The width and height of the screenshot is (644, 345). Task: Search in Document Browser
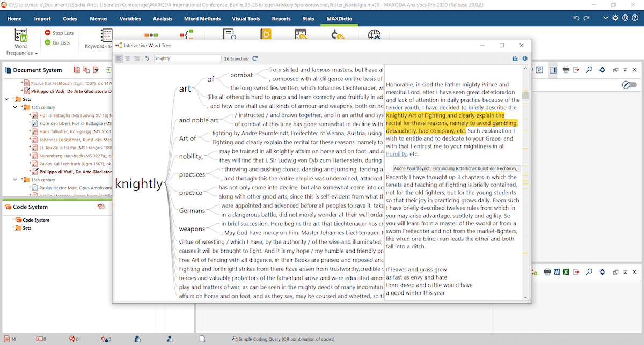pos(589,70)
